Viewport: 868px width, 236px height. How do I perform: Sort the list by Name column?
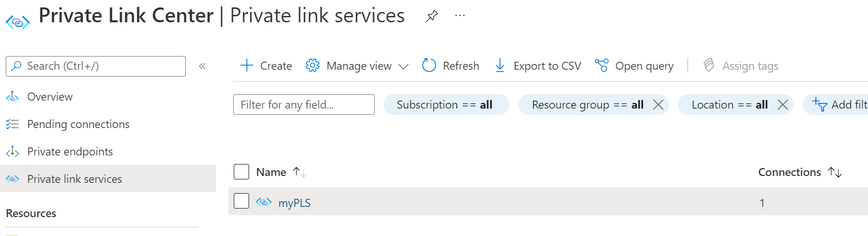[300, 172]
